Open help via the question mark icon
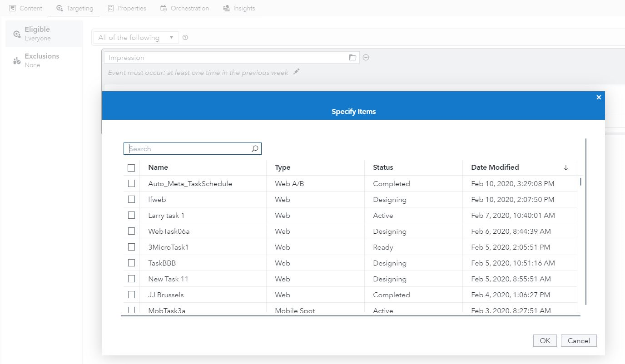Image resolution: width=625 pixels, height=364 pixels. [185, 38]
